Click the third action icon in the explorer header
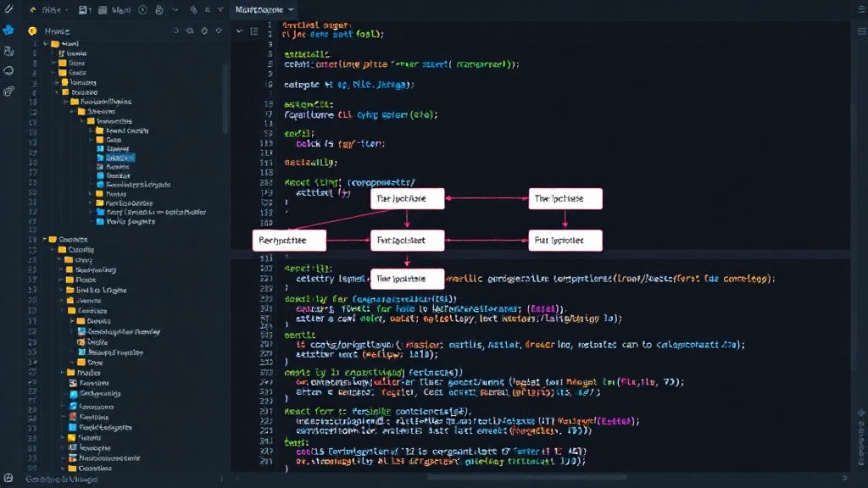868x488 pixels. (204, 31)
